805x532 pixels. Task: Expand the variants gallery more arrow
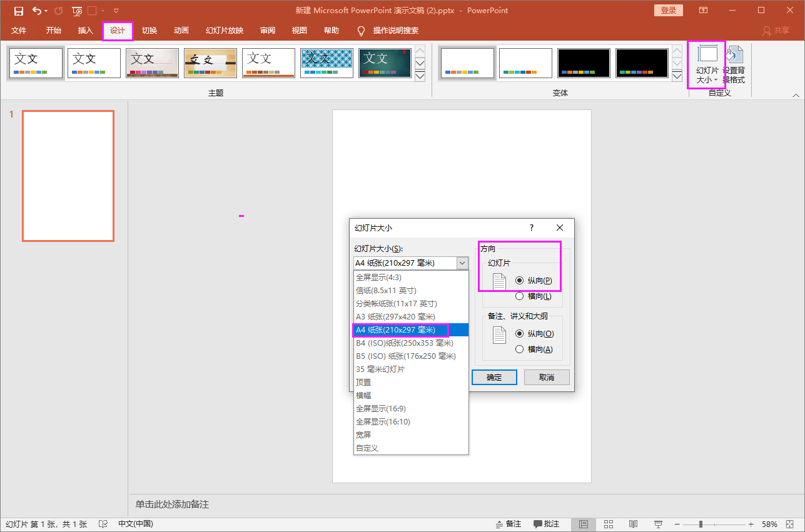pyautogui.click(x=677, y=76)
